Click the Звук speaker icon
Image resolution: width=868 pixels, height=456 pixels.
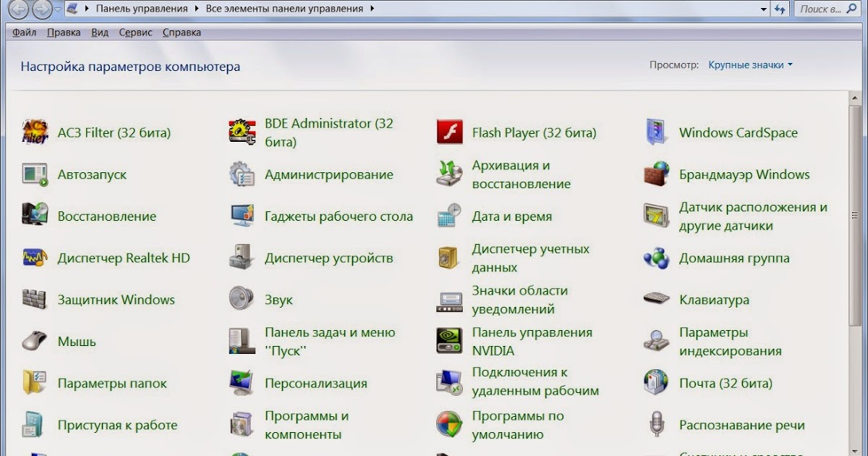(x=242, y=299)
